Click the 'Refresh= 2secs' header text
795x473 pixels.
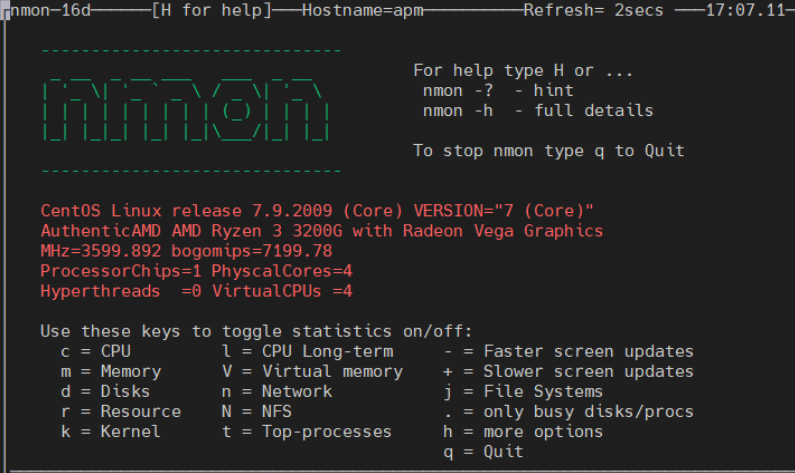point(593,10)
